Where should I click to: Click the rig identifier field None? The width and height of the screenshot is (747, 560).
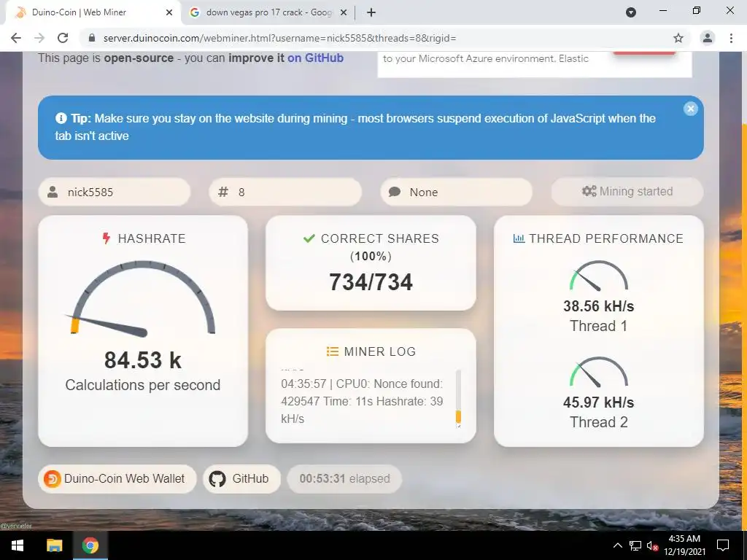pos(456,192)
